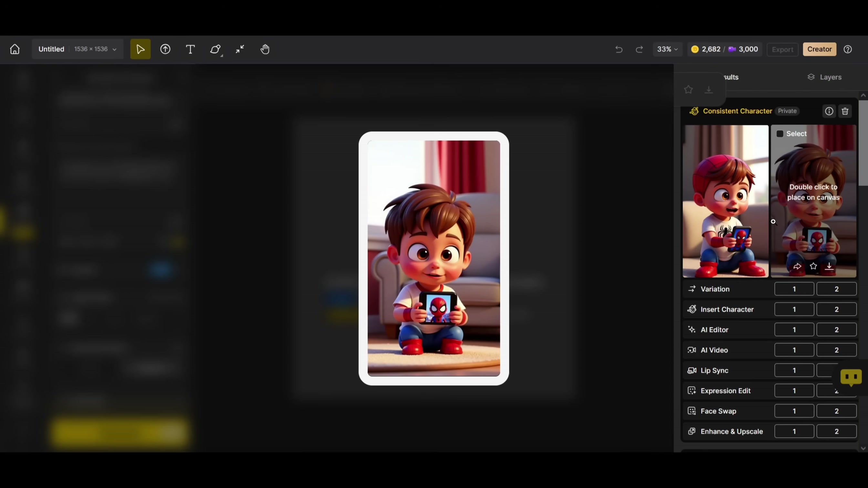Choose the Shape tool
Viewport: 868px width, 488px height.
click(x=215, y=49)
